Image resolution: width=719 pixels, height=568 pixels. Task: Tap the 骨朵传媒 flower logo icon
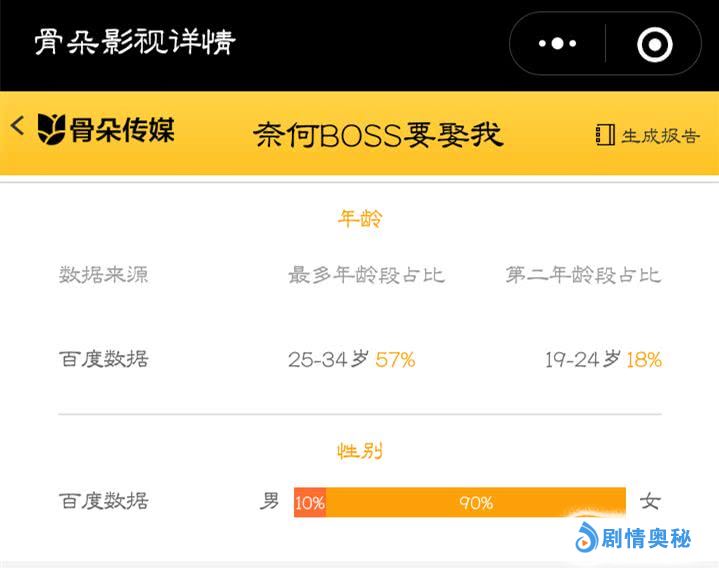pos(51,129)
